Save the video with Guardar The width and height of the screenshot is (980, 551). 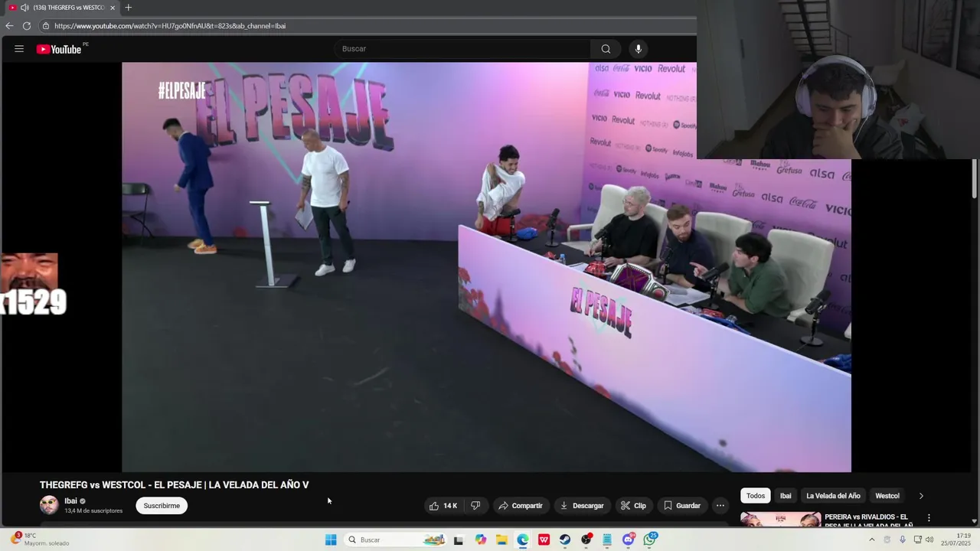[681, 506]
